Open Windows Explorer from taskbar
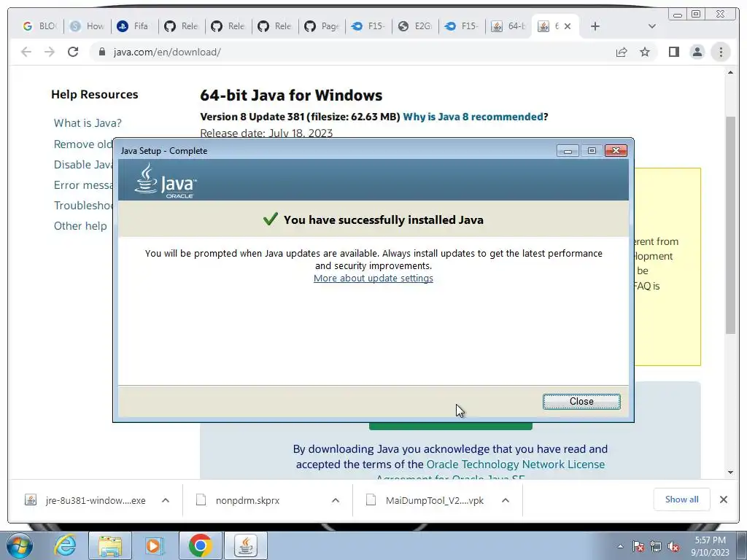This screenshot has width=747, height=560. coord(110,545)
